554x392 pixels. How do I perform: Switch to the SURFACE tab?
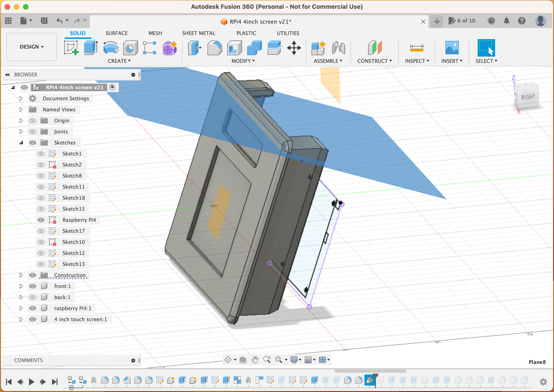click(117, 33)
